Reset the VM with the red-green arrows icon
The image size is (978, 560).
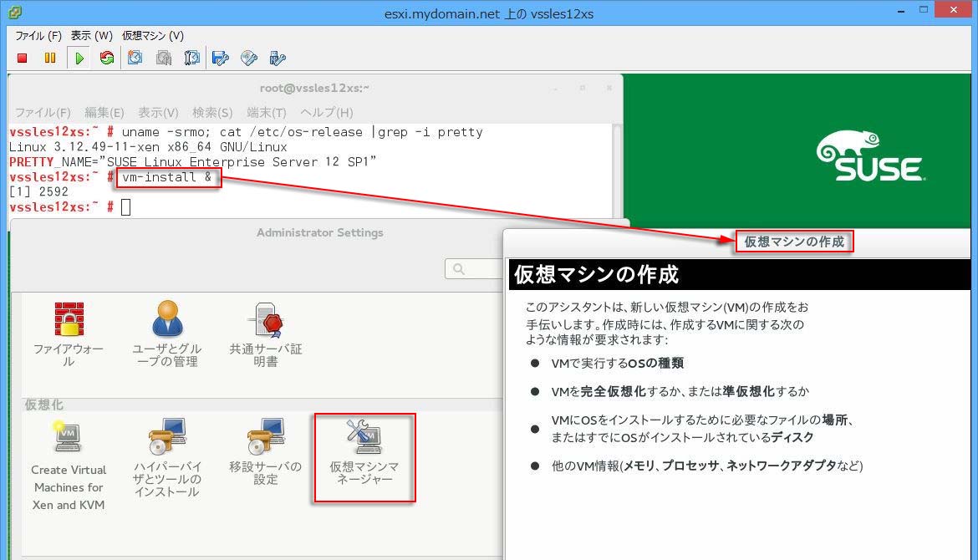(x=107, y=58)
